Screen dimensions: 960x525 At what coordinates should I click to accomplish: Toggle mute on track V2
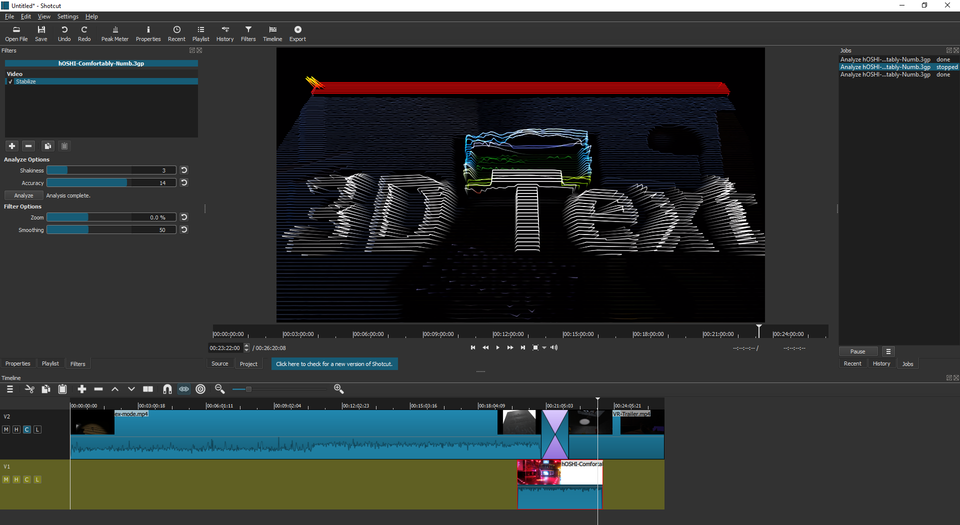[x=6, y=429]
